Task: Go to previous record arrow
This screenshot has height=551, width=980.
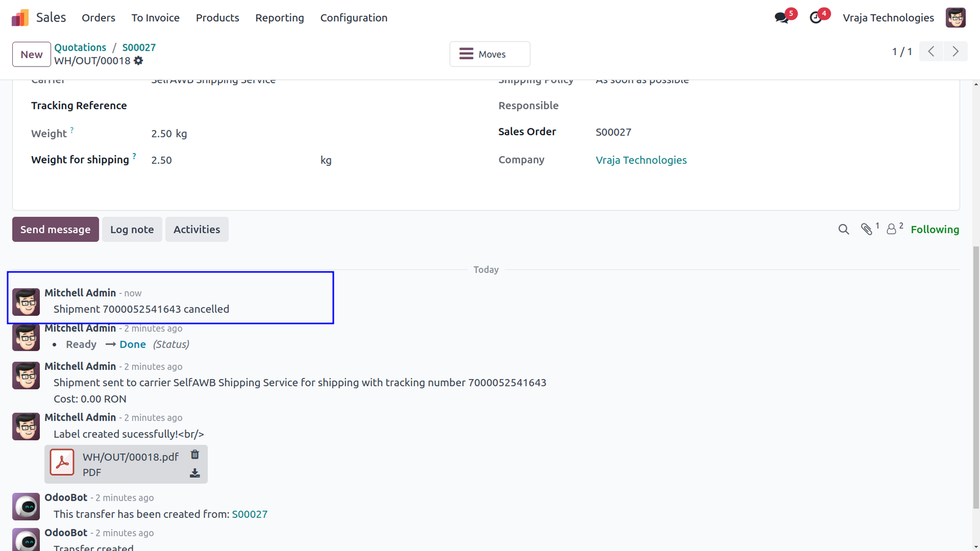Action: pos(931,51)
